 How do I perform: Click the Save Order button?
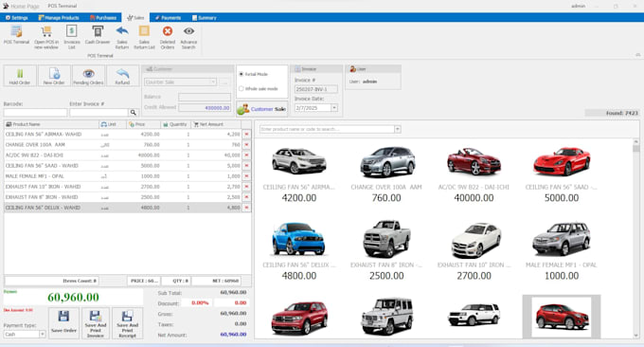click(63, 322)
